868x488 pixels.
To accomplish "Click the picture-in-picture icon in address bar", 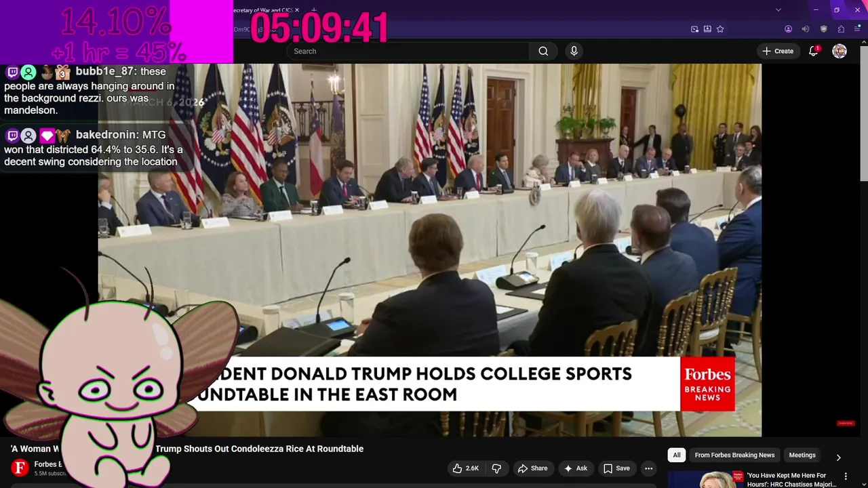I will [694, 29].
